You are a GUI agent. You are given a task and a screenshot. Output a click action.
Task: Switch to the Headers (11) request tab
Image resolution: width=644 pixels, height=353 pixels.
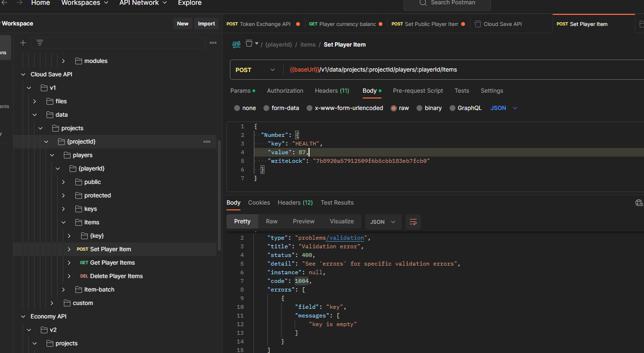(x=332, y=91)
